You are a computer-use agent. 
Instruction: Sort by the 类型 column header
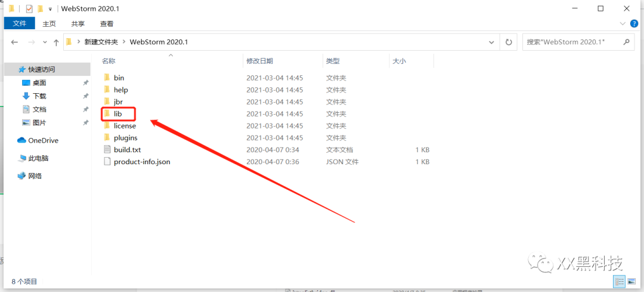point(333,61)
